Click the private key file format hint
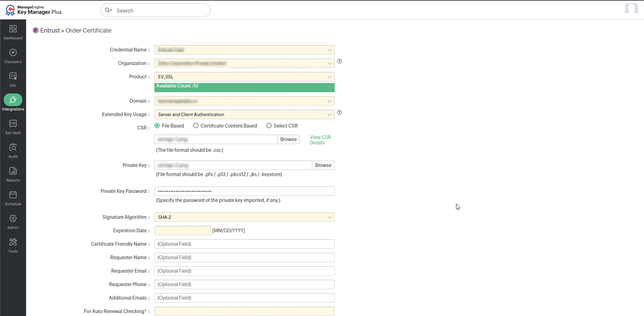The width and height of the screenshot is (644, 316). coord(219,174)
